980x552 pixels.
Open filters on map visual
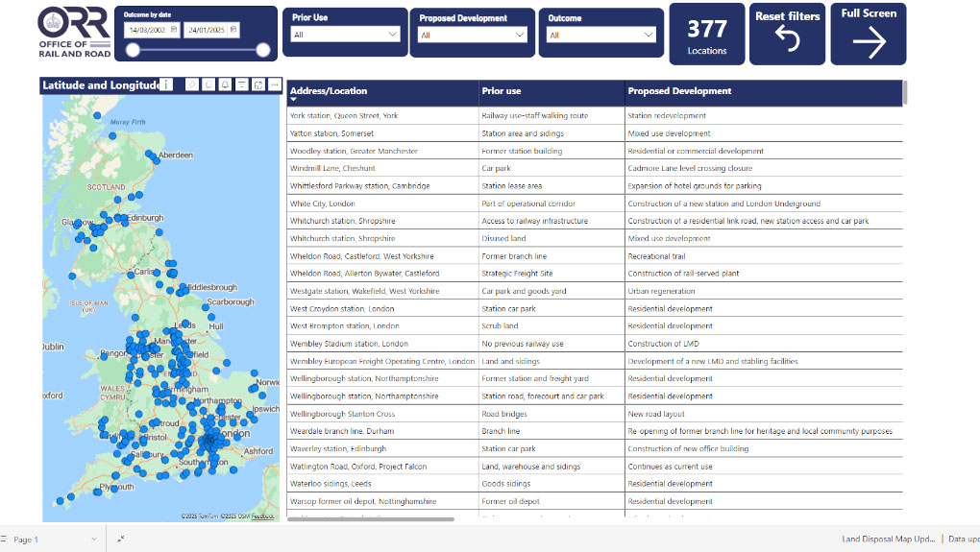pos(241,85)
